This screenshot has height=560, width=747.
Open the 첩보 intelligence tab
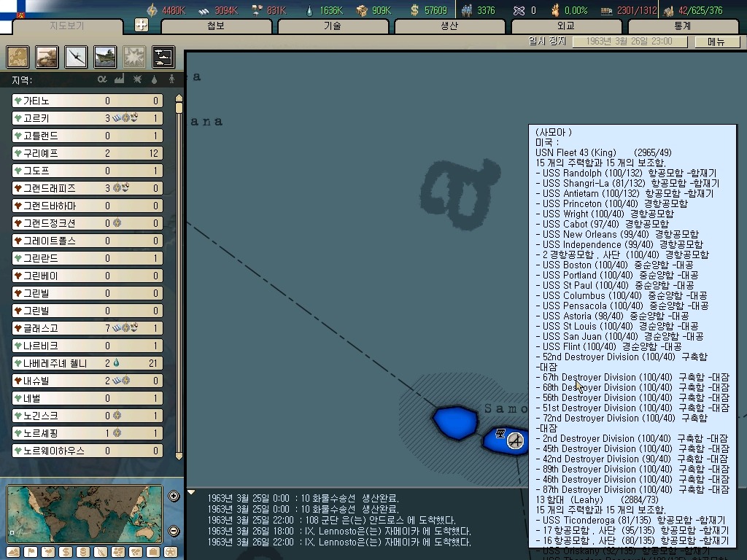[216, 26]
